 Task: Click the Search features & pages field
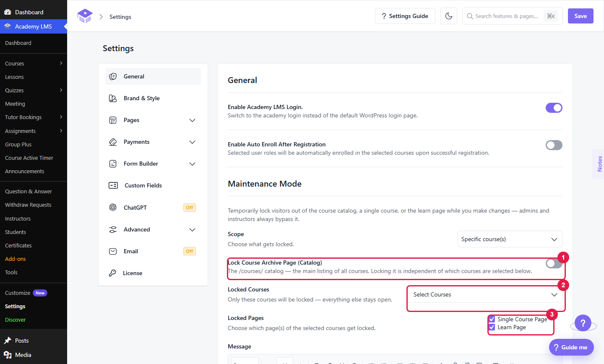tap(512, 16)
